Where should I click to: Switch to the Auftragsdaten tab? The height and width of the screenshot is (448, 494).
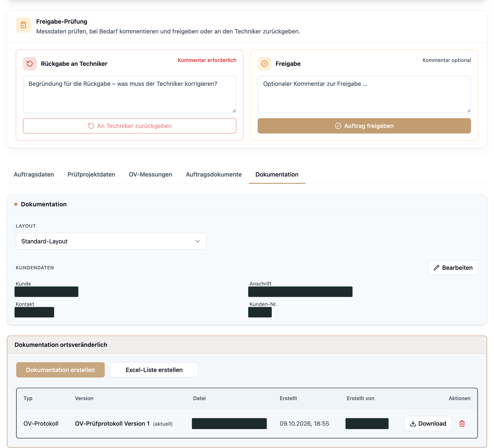(x=34, y=174)
